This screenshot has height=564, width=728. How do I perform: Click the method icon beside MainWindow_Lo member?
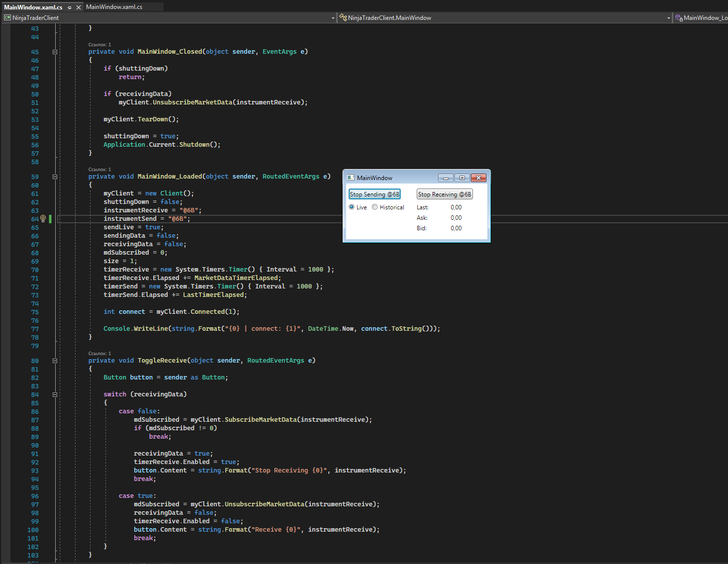pos(679,18)
